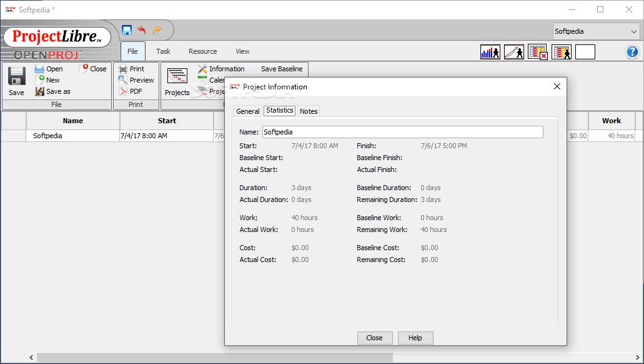Click Remaining Work value 40 hours
Screen dimensions: 644x364
433,230
